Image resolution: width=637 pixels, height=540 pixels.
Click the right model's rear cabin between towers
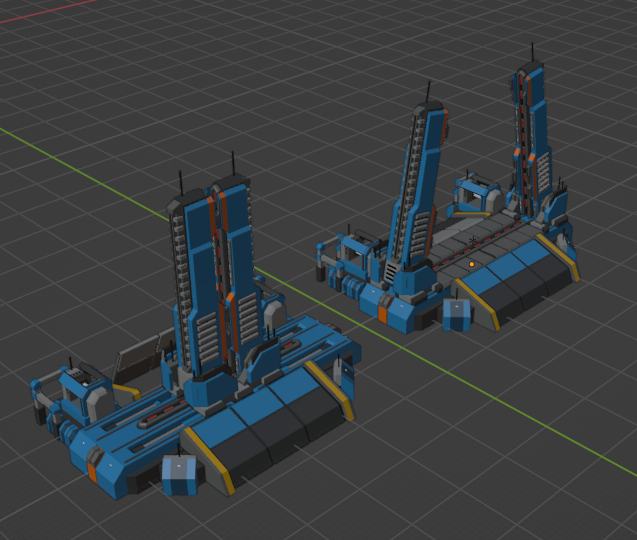476,195
